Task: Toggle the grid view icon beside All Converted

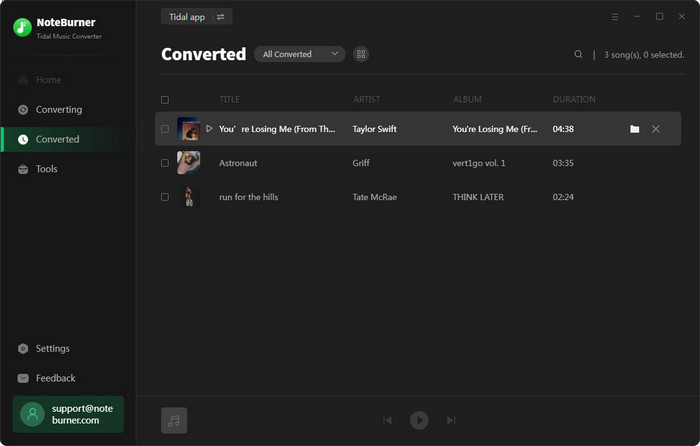Action: point(361,54)
